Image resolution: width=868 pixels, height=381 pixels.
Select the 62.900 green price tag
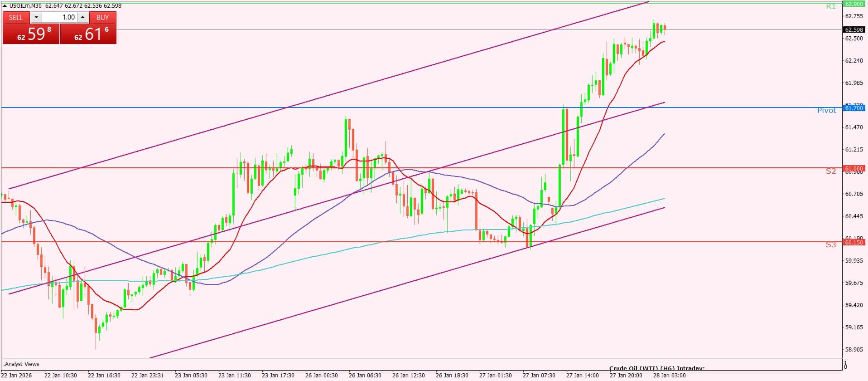854,4
